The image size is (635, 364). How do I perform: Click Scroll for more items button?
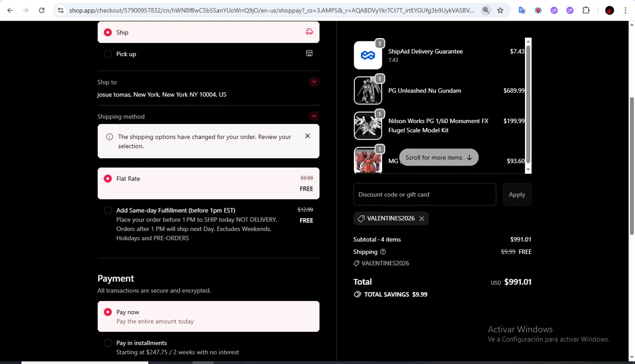point(439,157)
